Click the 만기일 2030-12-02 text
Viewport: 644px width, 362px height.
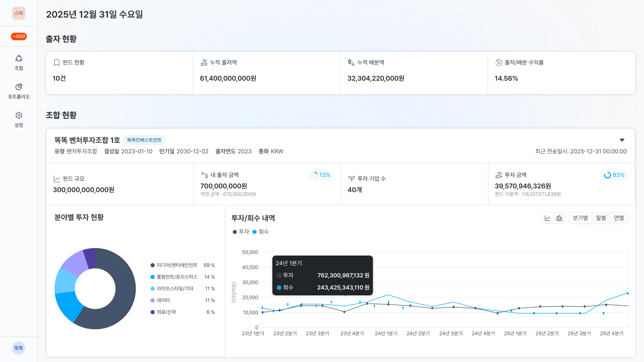point(184,151)
